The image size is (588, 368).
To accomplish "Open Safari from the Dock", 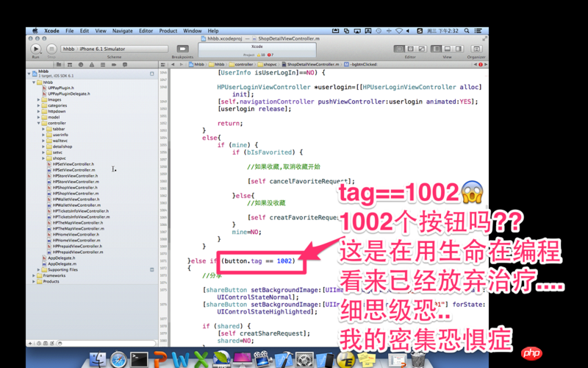I will 118,359.
